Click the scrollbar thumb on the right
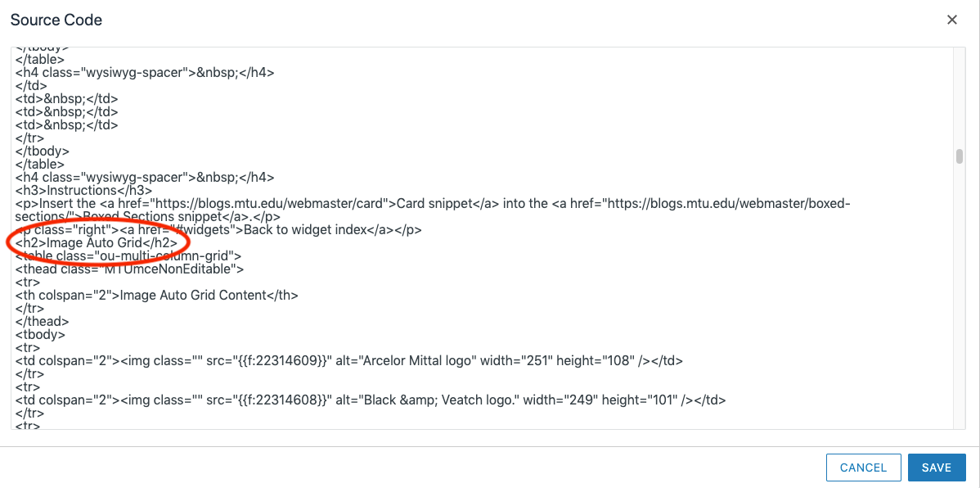This screenshot has width=980, height=488. 958,154
